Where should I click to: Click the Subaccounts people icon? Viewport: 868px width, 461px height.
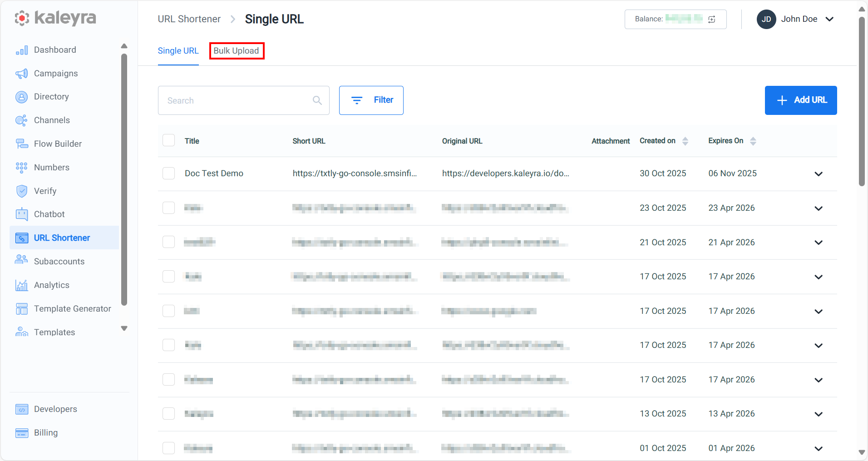[22, 260]
